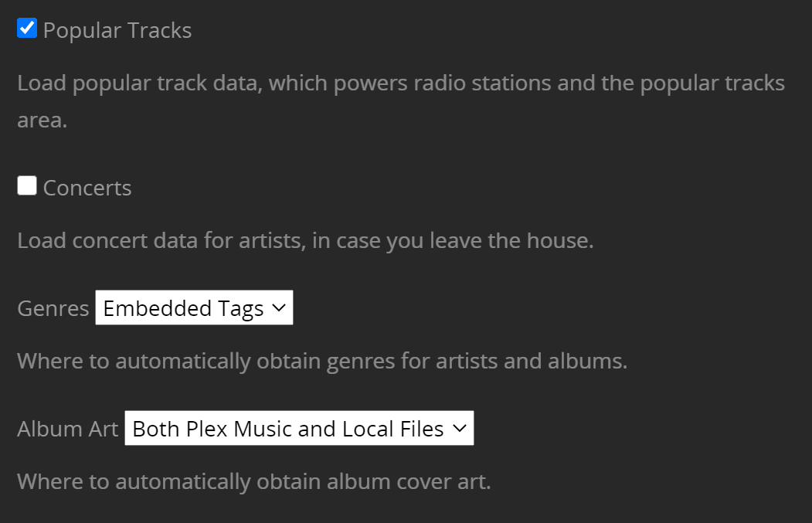Screen dimensions: 812x523
Task: Click the "Concerts" label text
Action: point(87,188)
